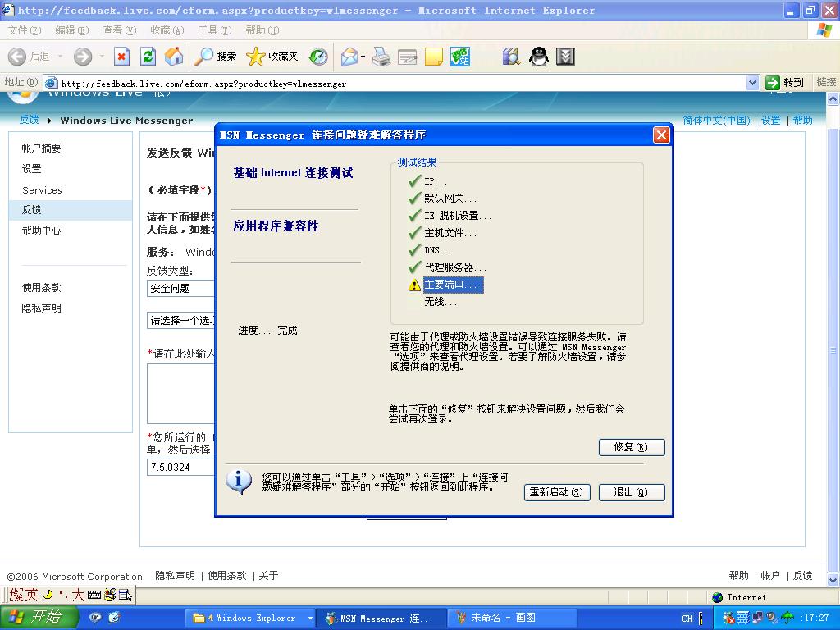Open the address bar dropdown arrow
Viewport: 840px width, 630px height.
752,83
